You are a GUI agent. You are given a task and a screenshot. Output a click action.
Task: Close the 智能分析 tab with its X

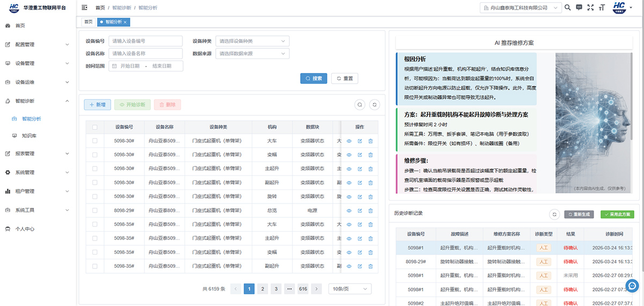[x=125, y=22]
